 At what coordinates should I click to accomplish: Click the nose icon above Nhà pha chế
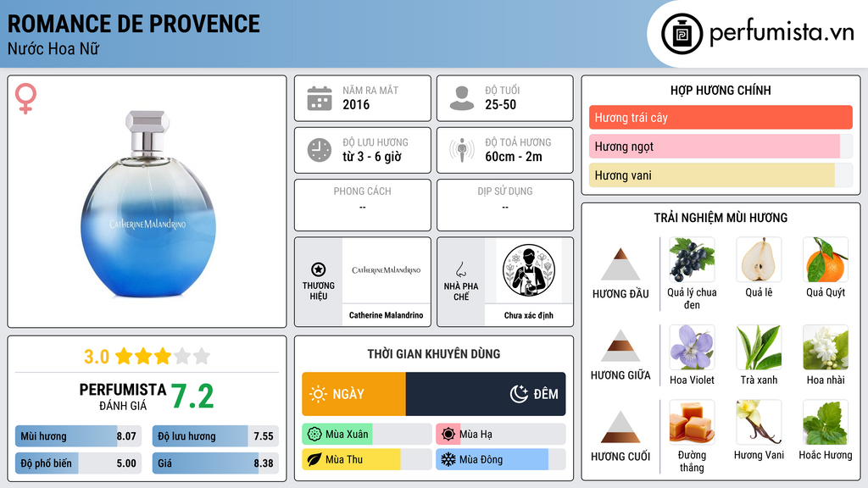(x=460, y=269)
